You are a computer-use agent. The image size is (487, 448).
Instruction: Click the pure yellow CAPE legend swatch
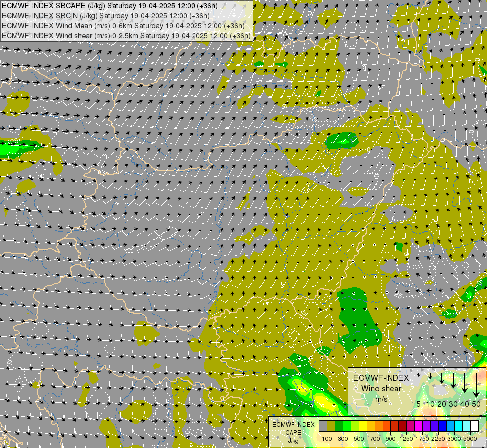pyautogui.click(x=363, y=426)
